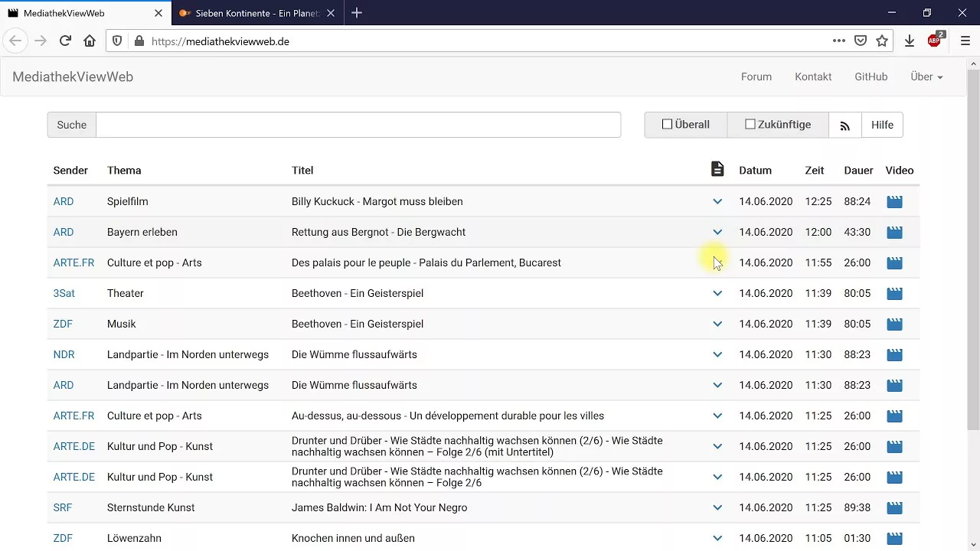Click duration 89:38 cell

coord(857,508)
